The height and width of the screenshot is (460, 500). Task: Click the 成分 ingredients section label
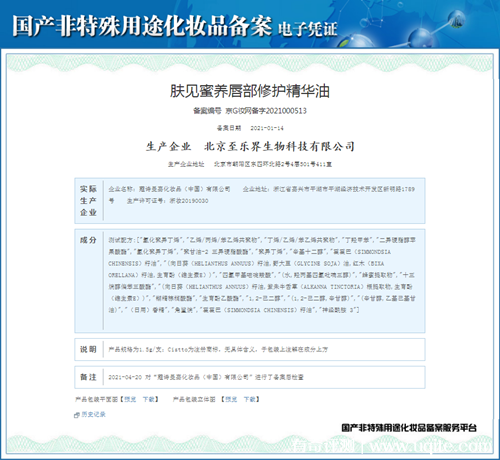pos(88,240)
